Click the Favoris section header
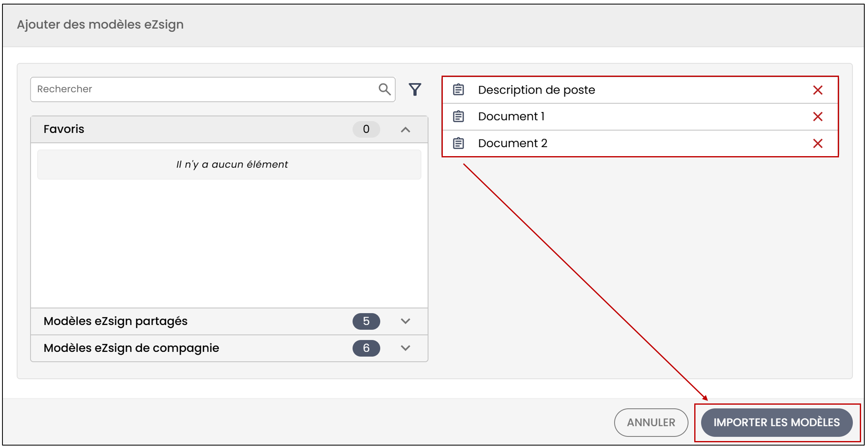The height and width of the screenshot is (448, 868). [229, 130]
